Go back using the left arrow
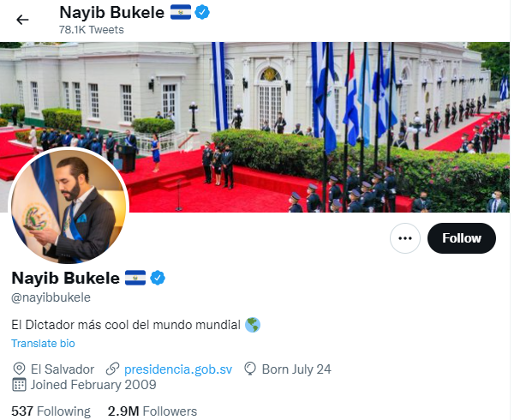 22,20
